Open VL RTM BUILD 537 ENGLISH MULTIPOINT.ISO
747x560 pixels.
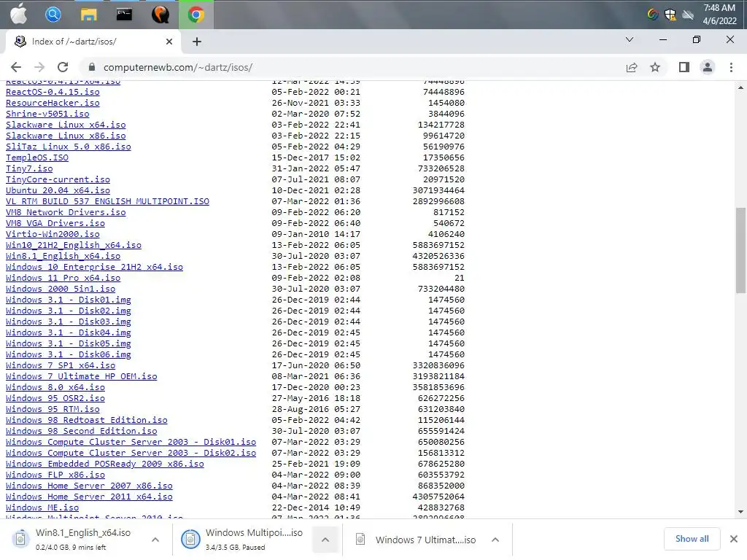[x=108, y=201]
